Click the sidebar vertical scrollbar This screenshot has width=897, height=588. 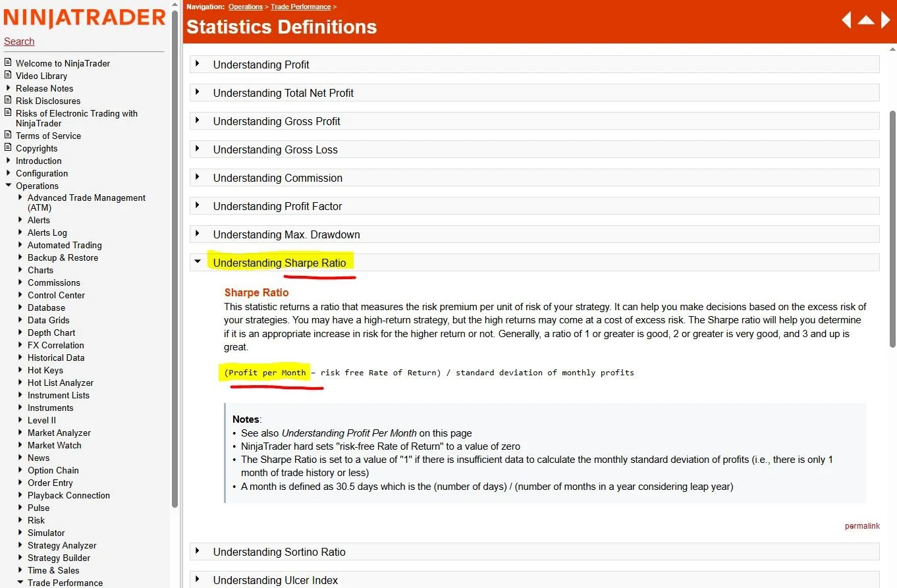tap(175, 259)
